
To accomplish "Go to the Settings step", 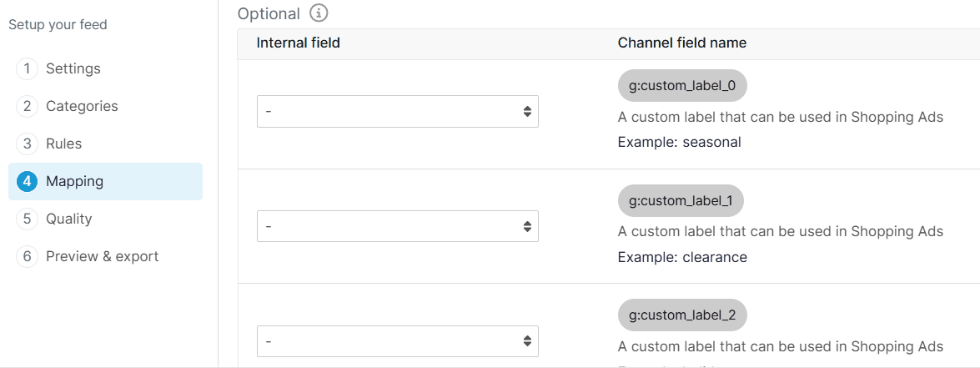I will tap(73, 68).
